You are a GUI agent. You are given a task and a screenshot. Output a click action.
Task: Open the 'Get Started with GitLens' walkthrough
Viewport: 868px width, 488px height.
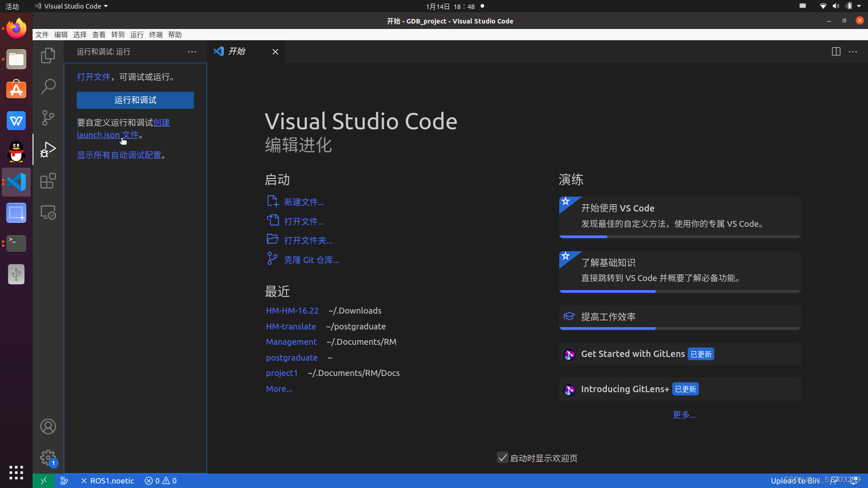[x=633, y=354]
